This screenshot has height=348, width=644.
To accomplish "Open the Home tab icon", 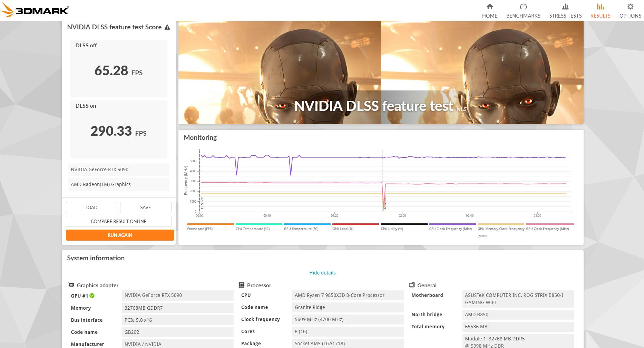I will tap(489, 7).
